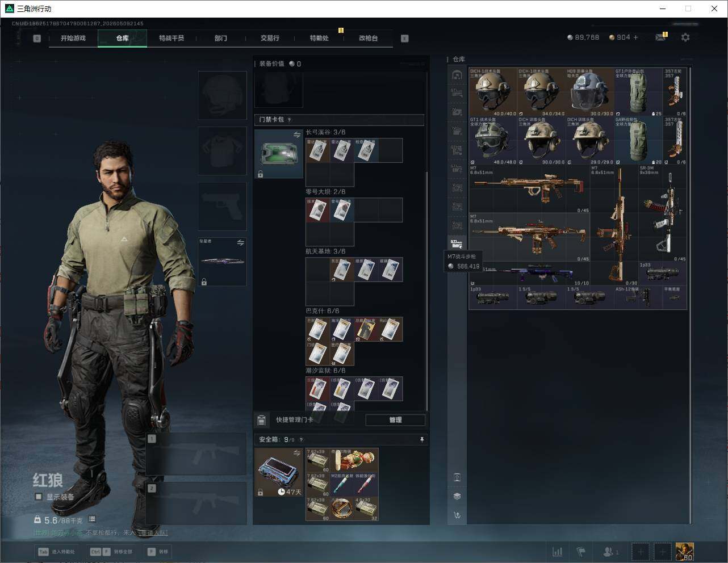Swap the melee weapon slot item

[241, 243]
